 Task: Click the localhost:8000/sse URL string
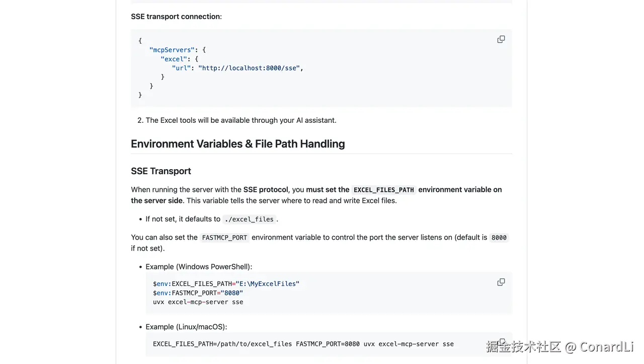[x=251, y=68]
